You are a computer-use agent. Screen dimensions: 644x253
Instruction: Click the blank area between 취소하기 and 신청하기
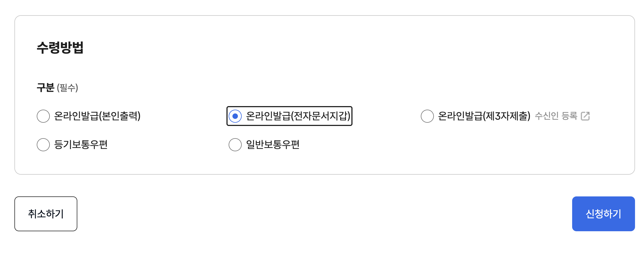coord(324,214)
